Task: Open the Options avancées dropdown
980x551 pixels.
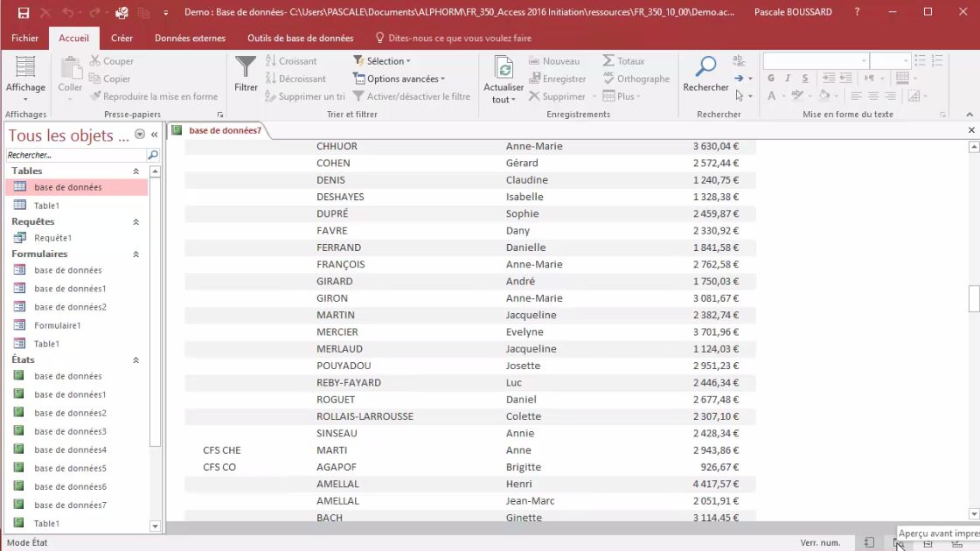Action: coord(400,79)
